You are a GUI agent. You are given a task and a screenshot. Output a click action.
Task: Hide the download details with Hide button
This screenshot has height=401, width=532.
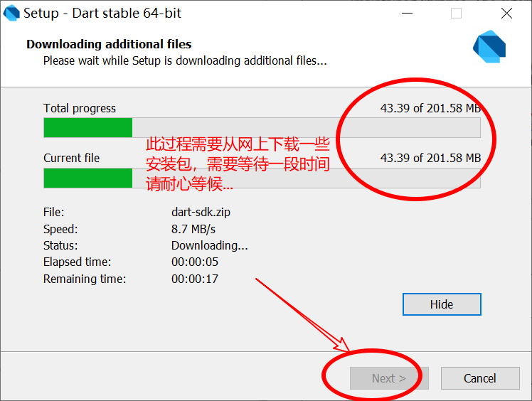pyautogui.click(x=442, y=304)
